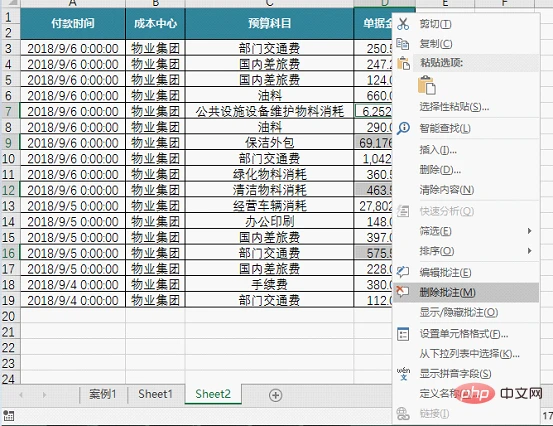
Task: Open 设置单元格格式(F)... dialog entry
Action: tap(463, 334)
